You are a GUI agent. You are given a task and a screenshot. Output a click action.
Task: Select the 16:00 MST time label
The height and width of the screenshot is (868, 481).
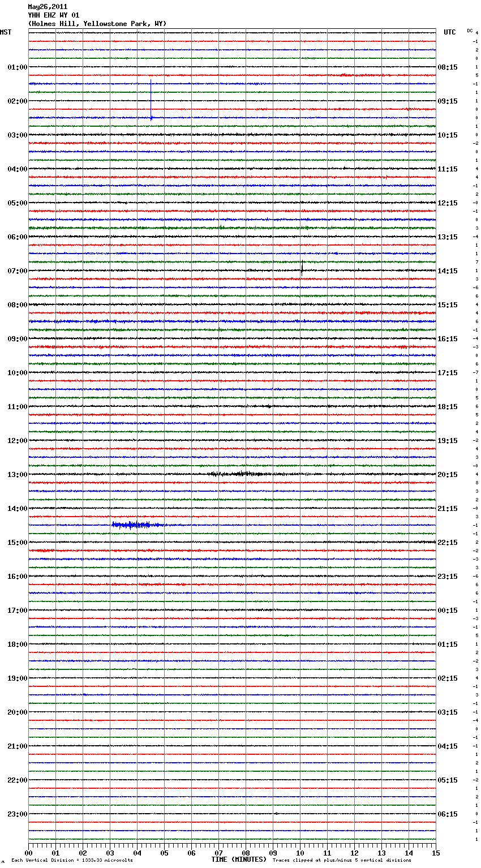18,577
